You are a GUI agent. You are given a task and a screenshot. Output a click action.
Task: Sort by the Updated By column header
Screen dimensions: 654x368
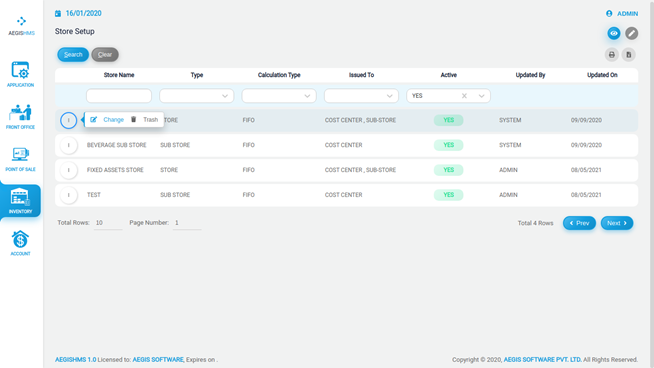click(x=530, y=75)
